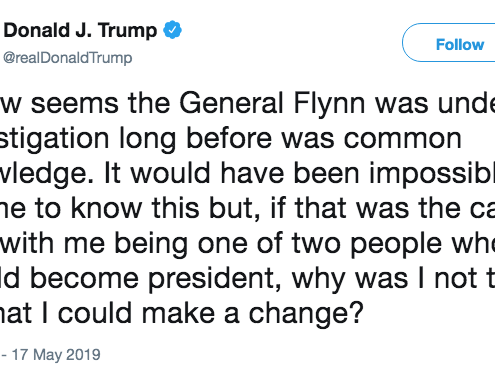
Task: Click the tweet line containing 'to know this but'
Action: tap(247, 208)
